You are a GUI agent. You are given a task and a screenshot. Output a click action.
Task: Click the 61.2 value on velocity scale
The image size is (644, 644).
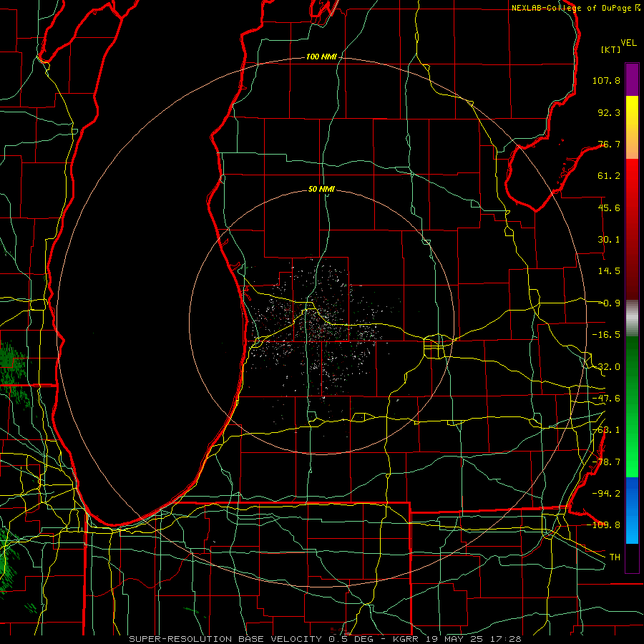pos(609,176)
